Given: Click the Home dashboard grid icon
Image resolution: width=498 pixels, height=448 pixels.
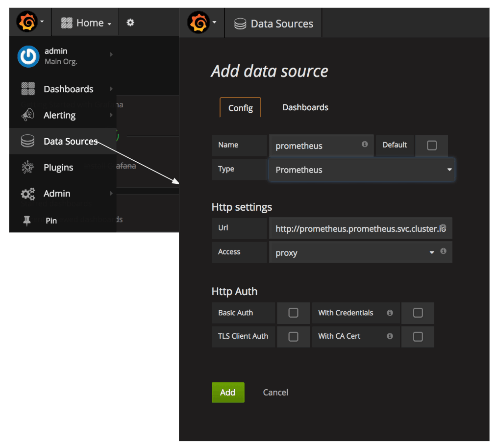Looking at the screenshot, I should [x=67, y=23].
